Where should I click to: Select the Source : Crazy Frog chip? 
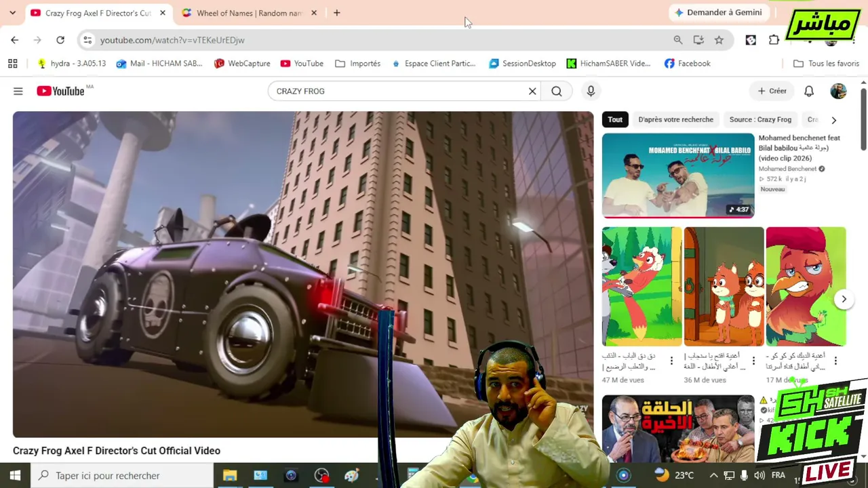[760, 120]
